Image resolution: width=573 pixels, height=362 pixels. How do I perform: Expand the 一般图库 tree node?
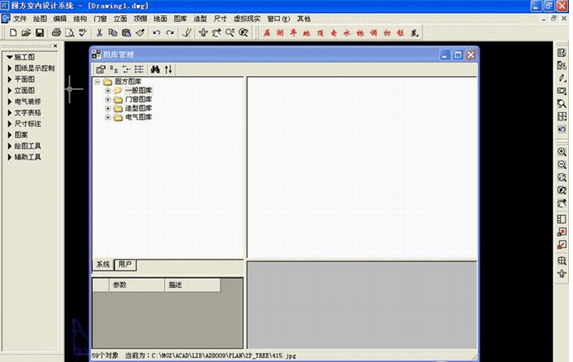(108, 90)
